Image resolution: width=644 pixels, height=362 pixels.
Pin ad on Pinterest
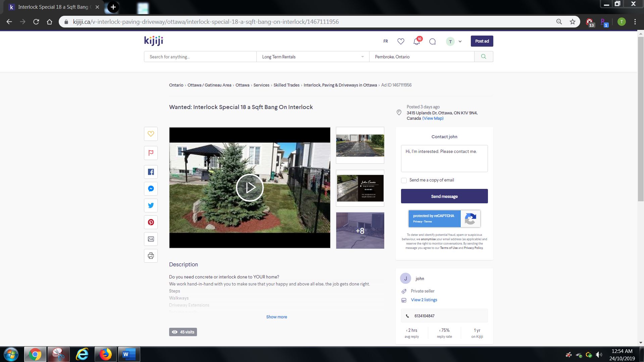click(x=151, y=222)
